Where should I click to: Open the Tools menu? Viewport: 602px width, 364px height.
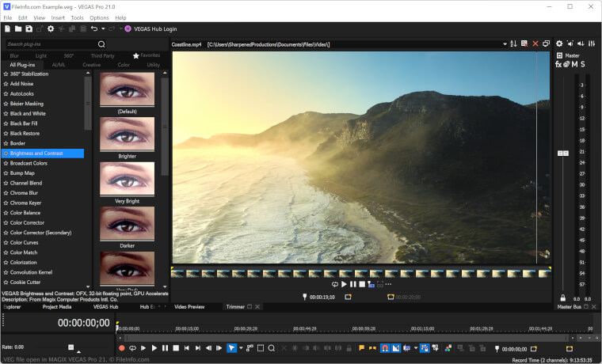tap(77, 17)
